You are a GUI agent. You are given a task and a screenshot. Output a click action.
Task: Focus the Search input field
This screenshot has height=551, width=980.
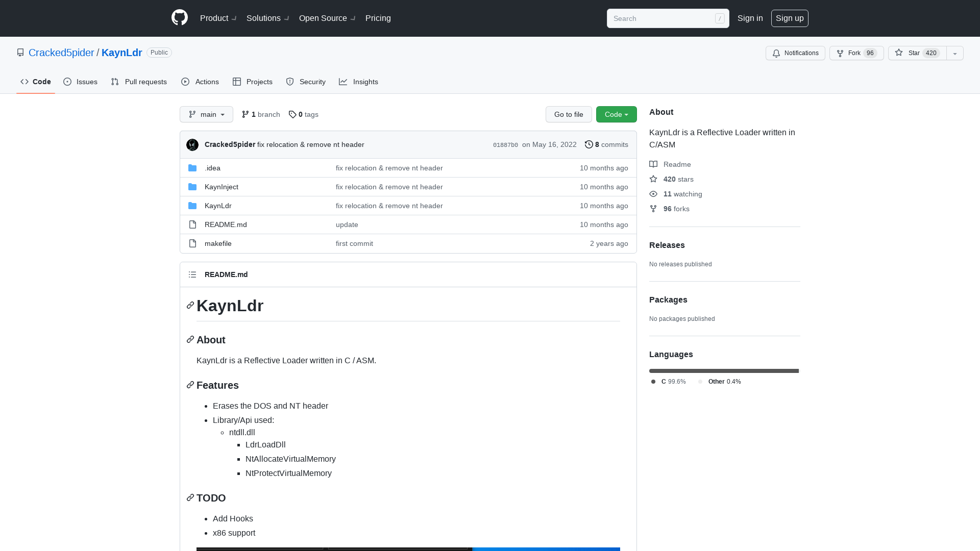(668, 18)
